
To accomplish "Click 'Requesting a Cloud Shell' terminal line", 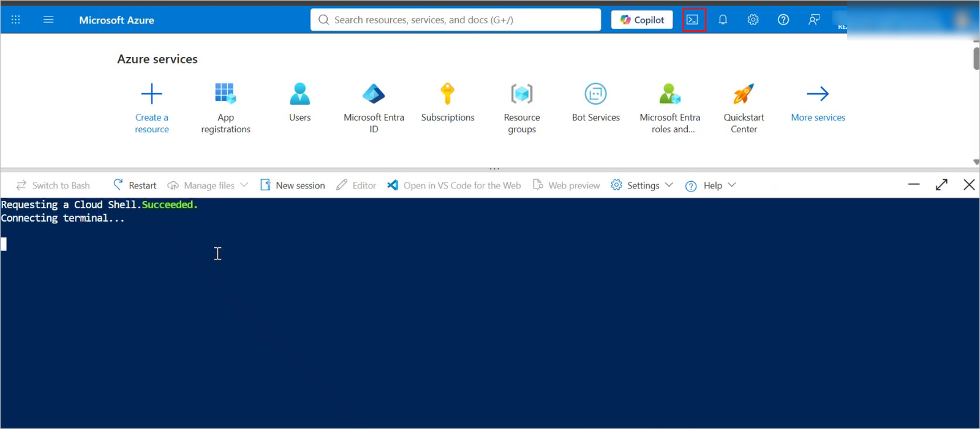I will (x=99, y=205).
